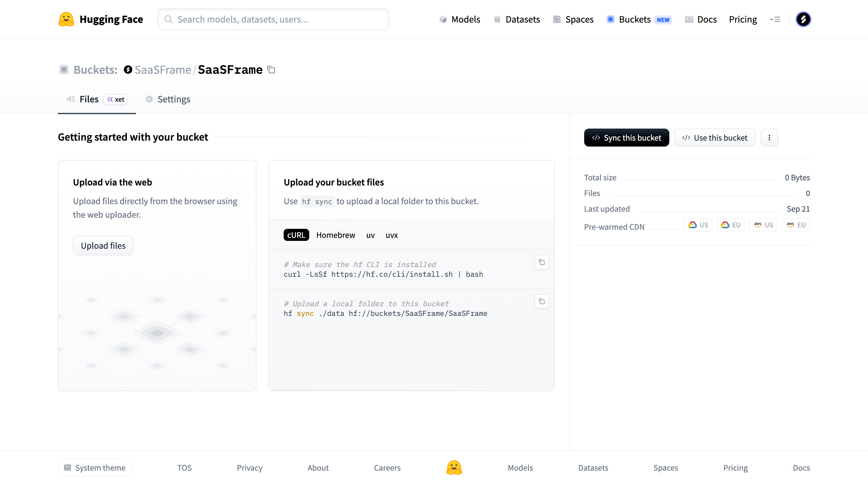The width and height of the screenshot is (868, 489).
Task: Select the uvx install tab
Action: click(x=392, y=235)
